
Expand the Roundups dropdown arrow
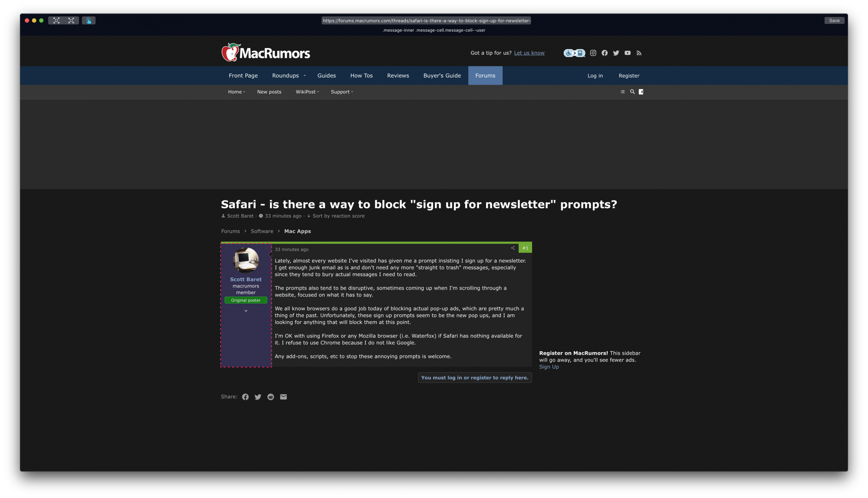click(305, 76)
